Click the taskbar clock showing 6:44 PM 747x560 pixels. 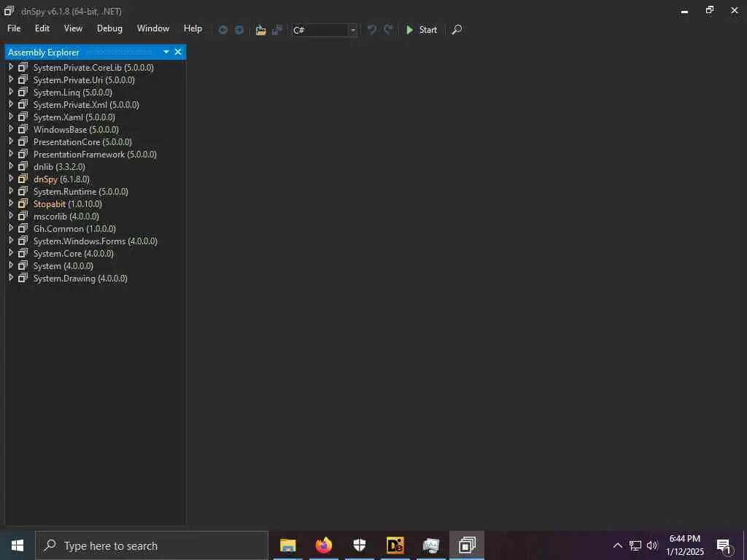[x=684, y=545]
